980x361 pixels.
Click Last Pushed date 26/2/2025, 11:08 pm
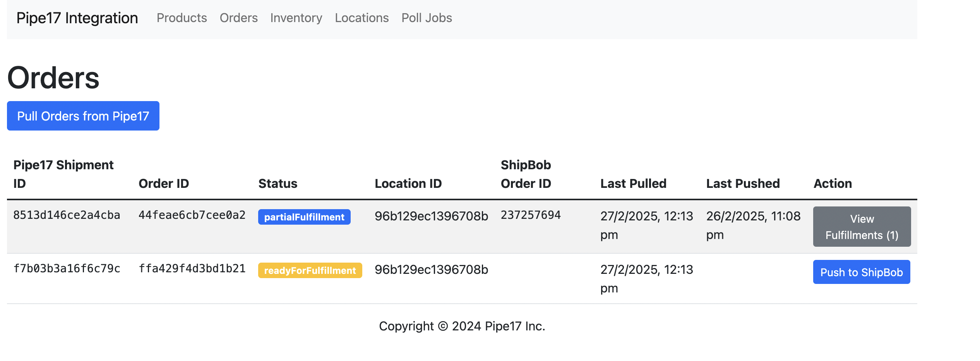(753, 225)
